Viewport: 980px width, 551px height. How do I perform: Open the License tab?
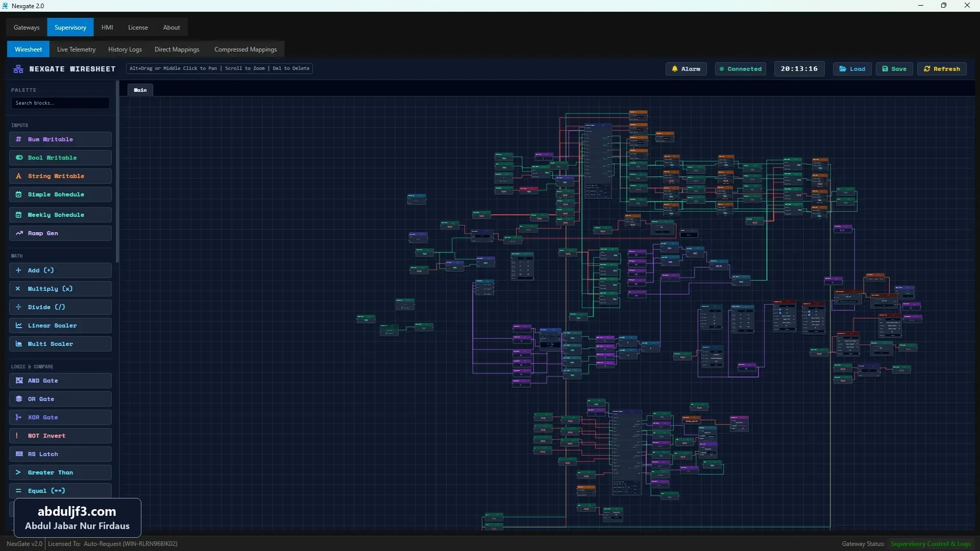tap(138, 28)
